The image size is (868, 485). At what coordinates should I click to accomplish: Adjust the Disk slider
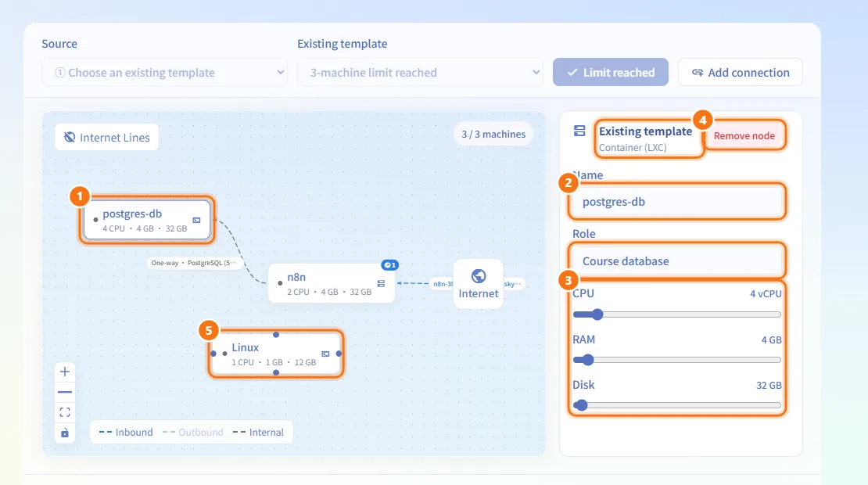coord(676,405)
